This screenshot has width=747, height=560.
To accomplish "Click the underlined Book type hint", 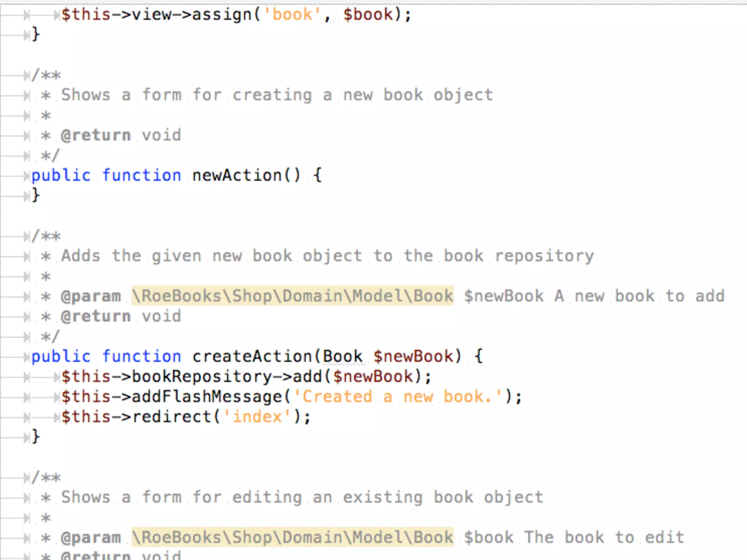I will click(343, 356).
